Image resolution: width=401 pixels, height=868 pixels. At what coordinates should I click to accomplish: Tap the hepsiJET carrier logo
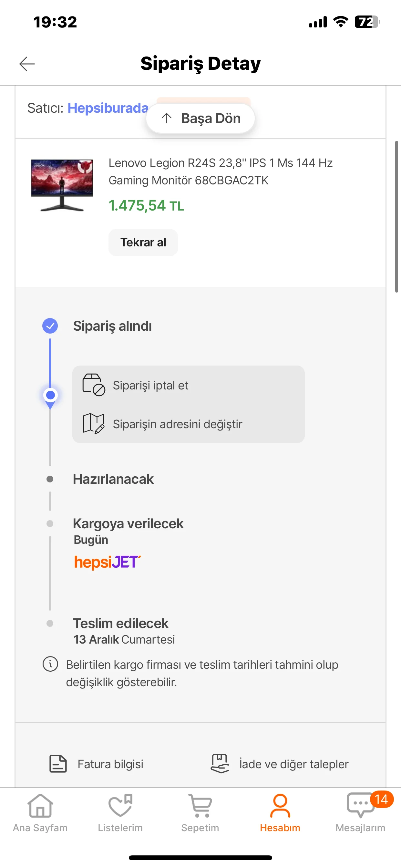point(107,562)
